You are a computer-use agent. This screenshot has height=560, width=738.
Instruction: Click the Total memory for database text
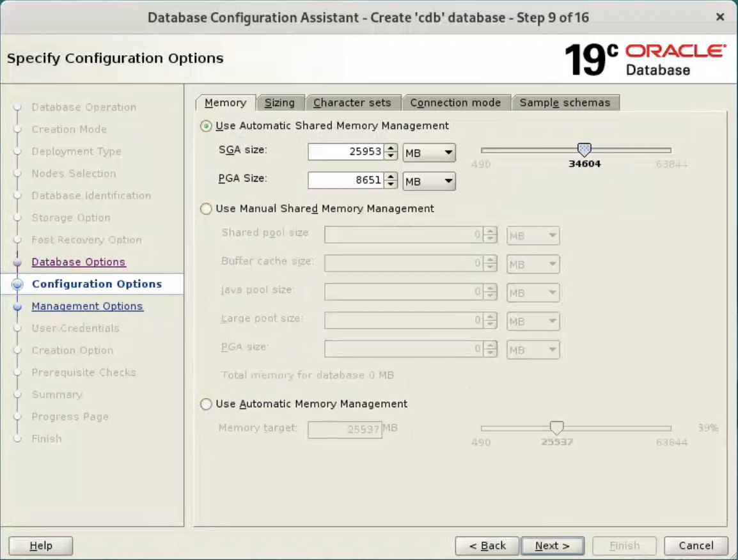[308, 375]
